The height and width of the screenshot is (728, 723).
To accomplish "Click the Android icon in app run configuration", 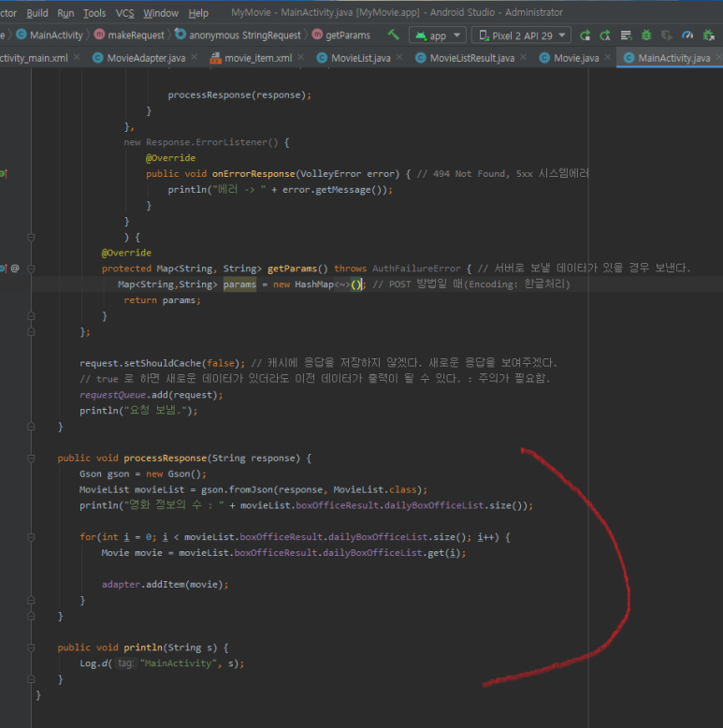I will [x=421, y=36].
